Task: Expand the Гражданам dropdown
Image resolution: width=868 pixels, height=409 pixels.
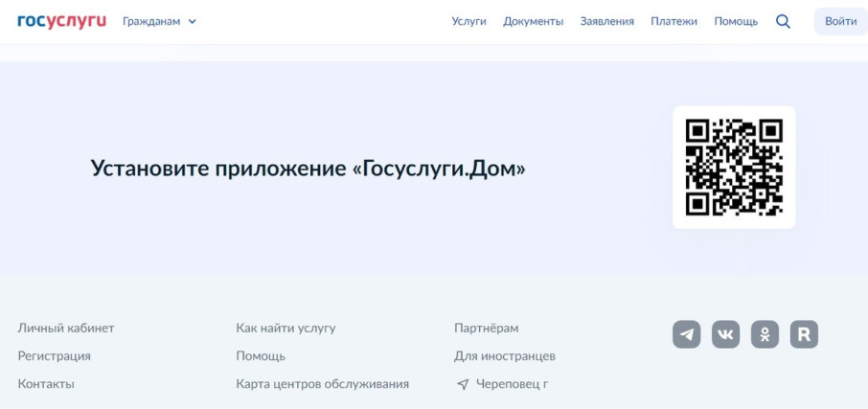Action: (159, 22)
